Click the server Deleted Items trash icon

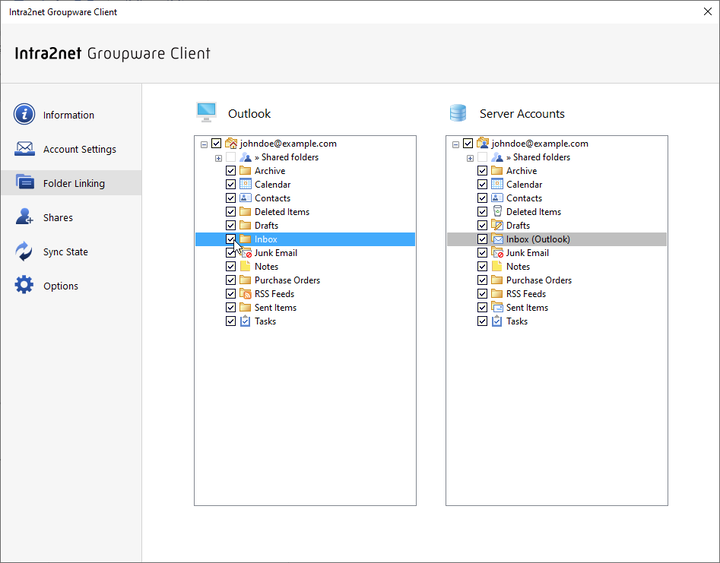click(497, 211)
